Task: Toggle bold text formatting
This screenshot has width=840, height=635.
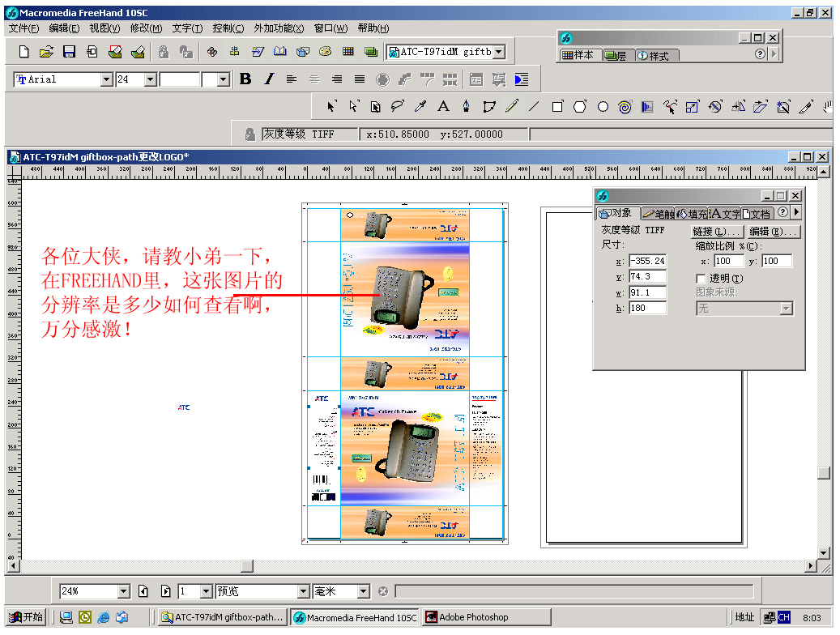Action: point(245,79)
